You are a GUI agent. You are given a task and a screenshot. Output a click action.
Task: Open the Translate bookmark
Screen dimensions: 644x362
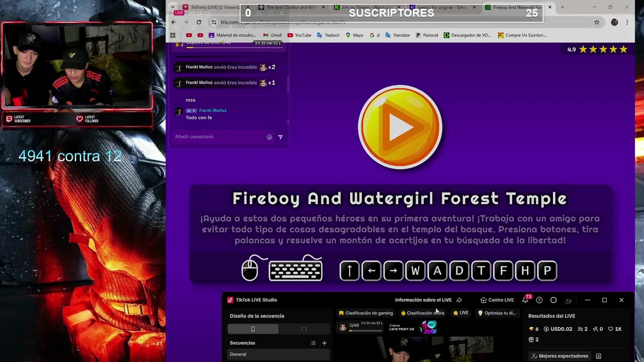click(x=397, y=35)
